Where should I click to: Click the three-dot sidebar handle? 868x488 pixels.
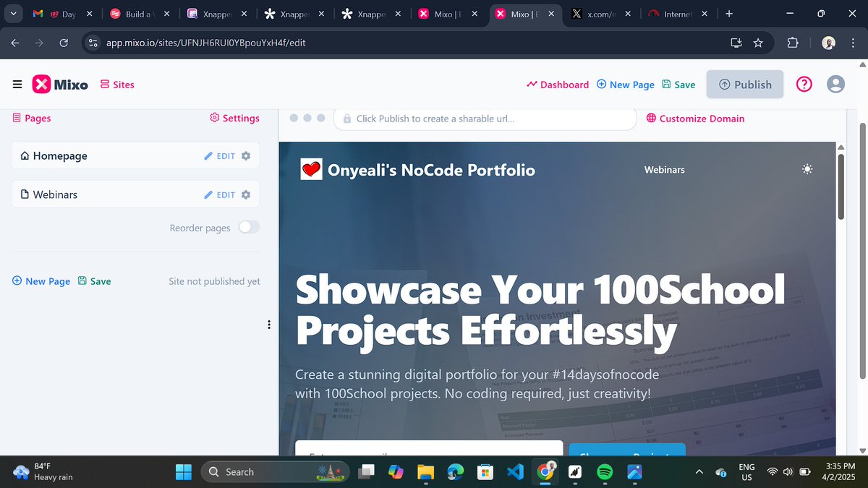pyautogui.click(x=269, y=325)
